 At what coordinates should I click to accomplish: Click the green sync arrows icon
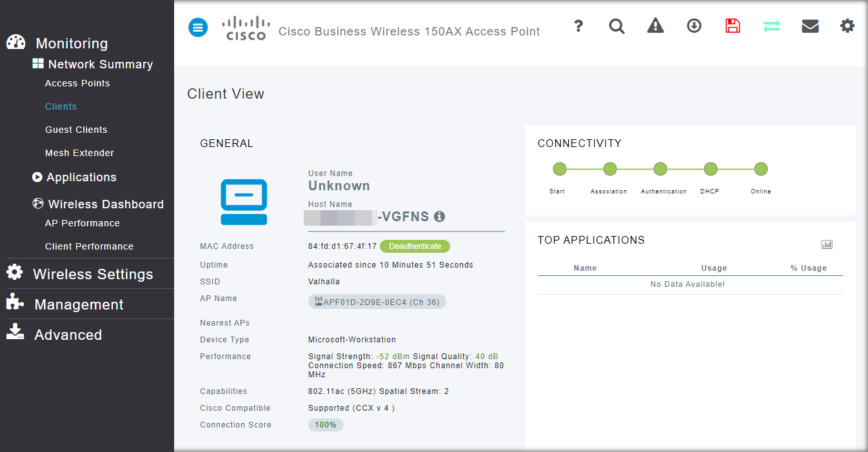point(771,26)
